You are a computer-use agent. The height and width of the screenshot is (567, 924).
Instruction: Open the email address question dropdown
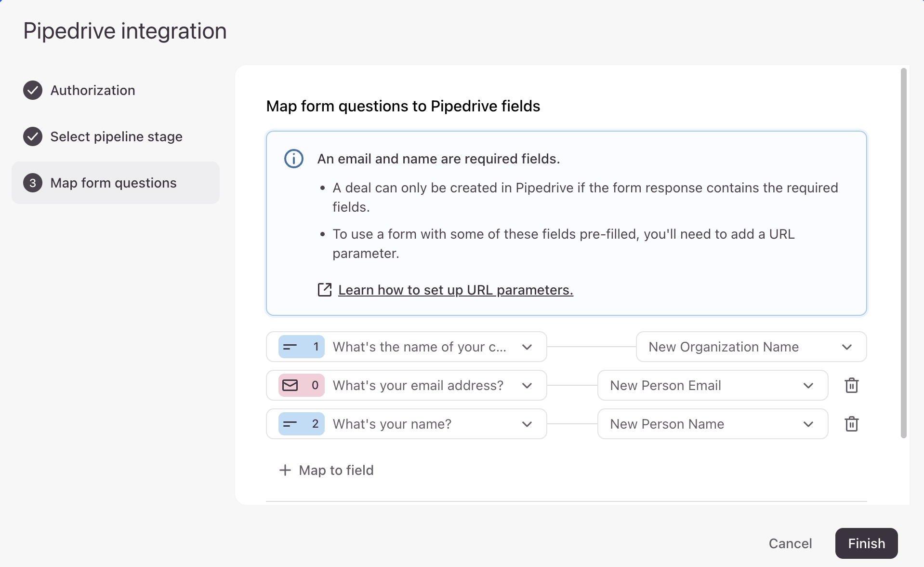tap(407, 385)
